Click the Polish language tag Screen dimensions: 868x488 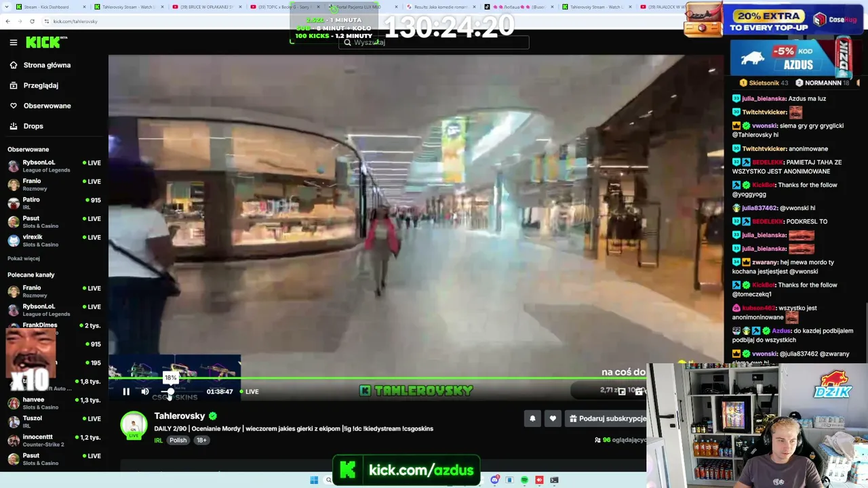[x=178, y=441]
